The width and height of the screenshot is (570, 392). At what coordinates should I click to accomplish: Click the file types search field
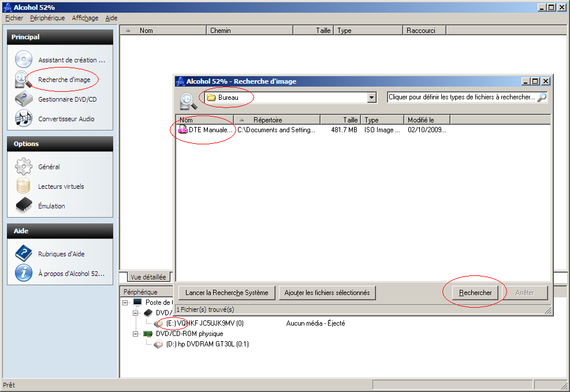coord(467,97)
